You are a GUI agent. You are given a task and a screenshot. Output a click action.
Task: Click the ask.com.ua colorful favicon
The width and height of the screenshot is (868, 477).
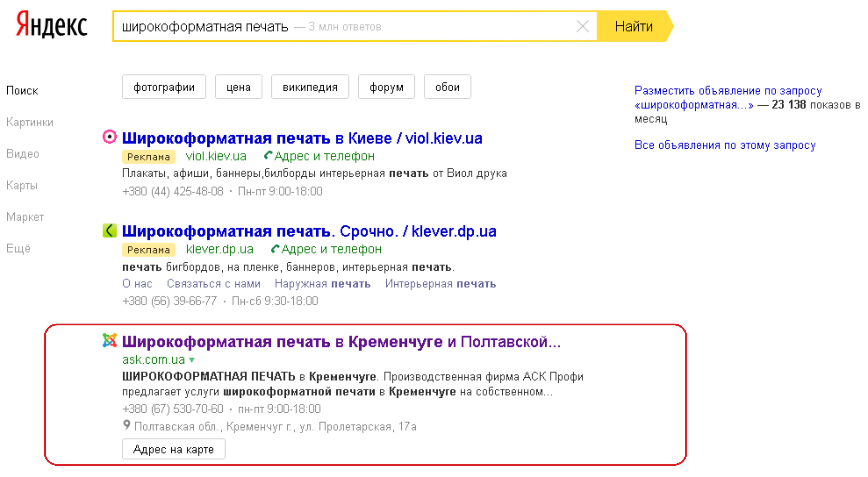110,341
